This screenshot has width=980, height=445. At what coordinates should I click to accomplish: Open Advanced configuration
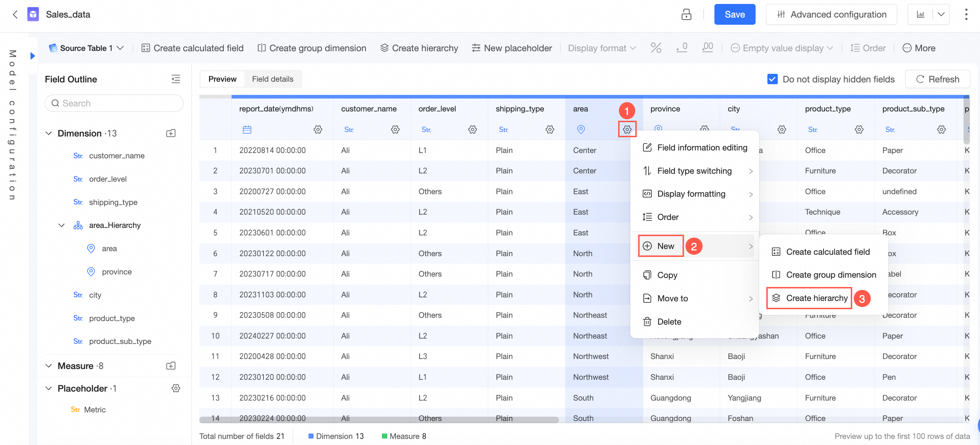[831, 14]
